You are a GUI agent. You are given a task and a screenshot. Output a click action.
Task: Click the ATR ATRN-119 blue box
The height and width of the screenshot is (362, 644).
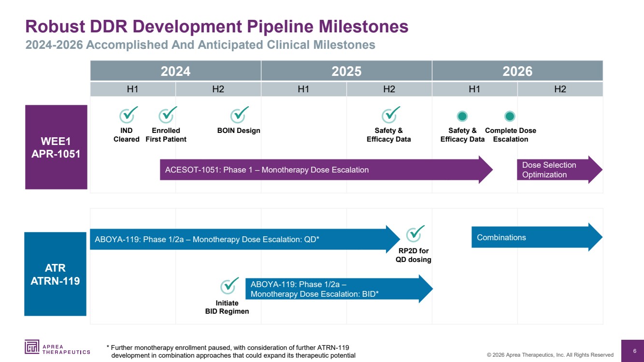point(56,274)
